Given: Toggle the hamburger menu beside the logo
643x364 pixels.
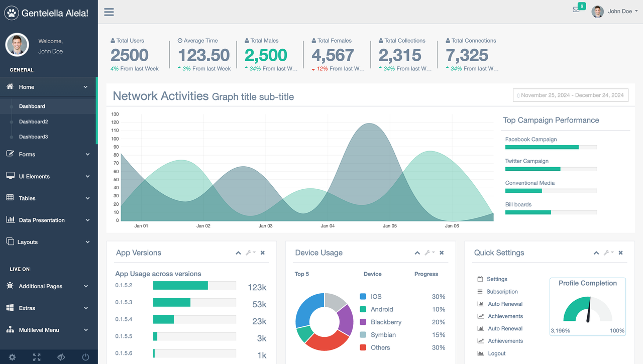Looking at the screenshot, I should pyautogui.click(x=109, y=12).
